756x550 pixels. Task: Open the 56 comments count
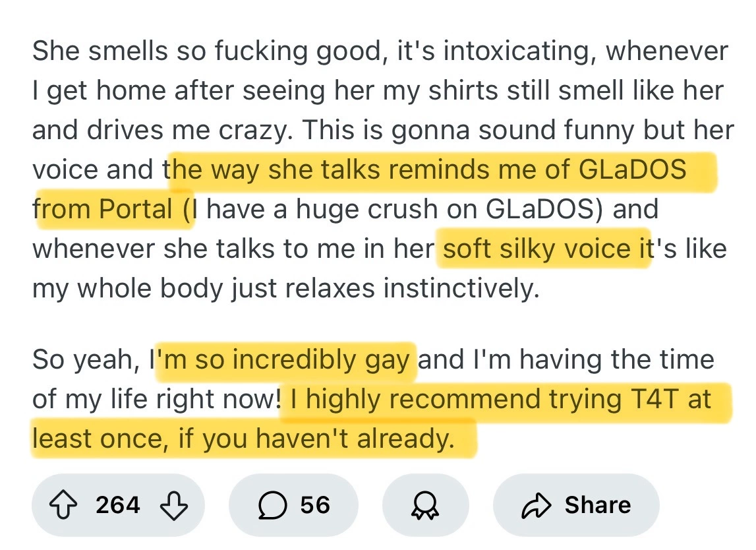[314, 505]
